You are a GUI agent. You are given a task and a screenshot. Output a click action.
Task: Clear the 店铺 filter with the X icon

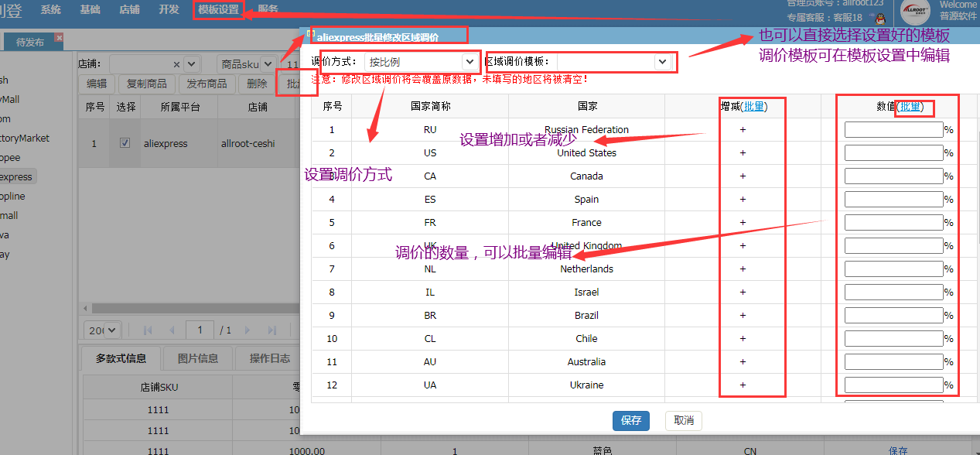(x=176, y=64)
